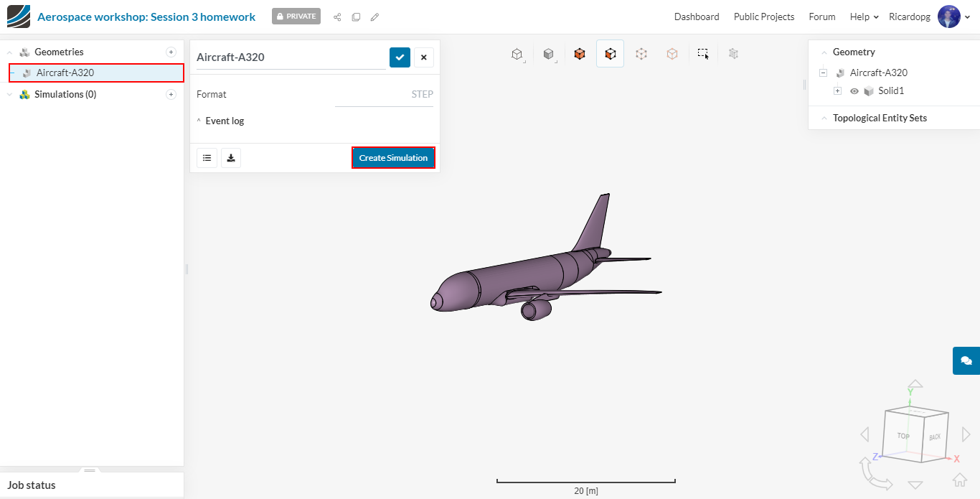Rotate view down with the triangle arrow
The width and height of the screenshot is (980, 499).
coord(915,485)
